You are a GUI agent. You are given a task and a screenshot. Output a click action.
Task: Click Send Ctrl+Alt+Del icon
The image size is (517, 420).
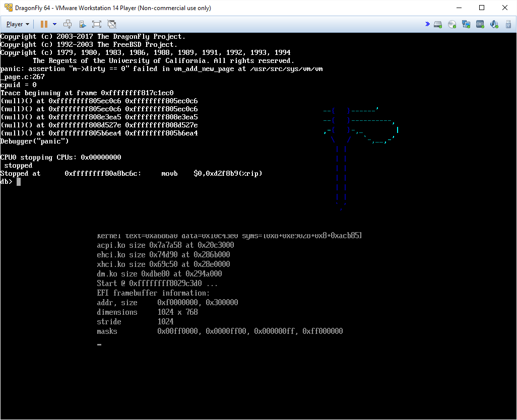(x=68, y=24)
